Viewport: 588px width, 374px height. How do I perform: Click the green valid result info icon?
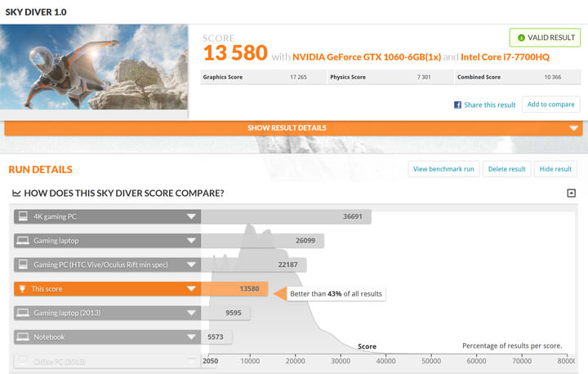click(520, 38)
